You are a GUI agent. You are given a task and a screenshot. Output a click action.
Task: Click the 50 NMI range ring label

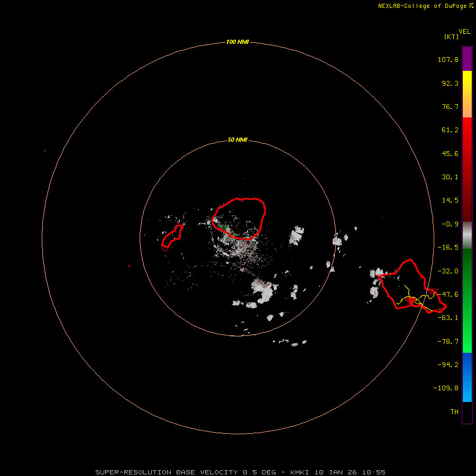pos(237,140)
